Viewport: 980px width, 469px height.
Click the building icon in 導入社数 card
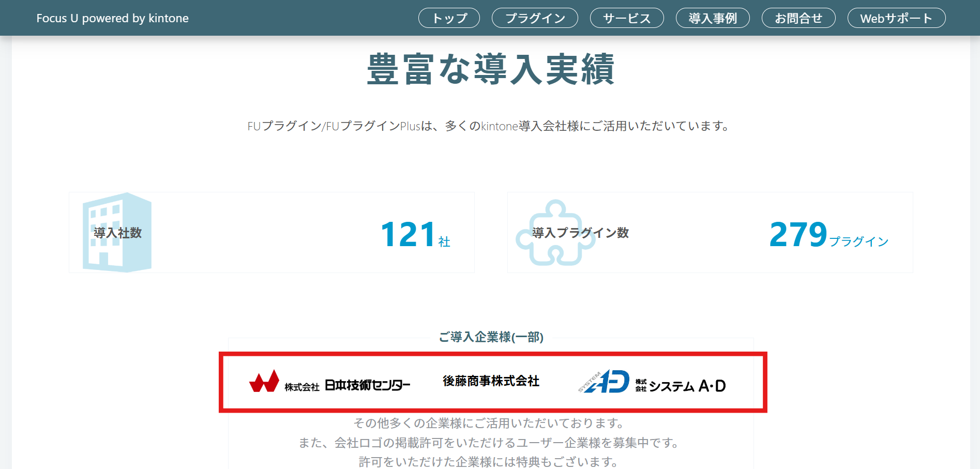click(x=117, y=232)
